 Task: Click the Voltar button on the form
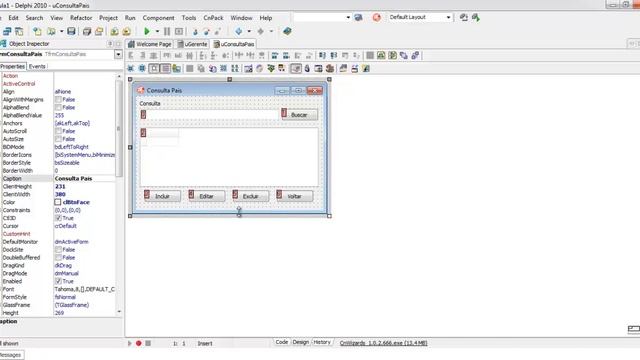294,196
